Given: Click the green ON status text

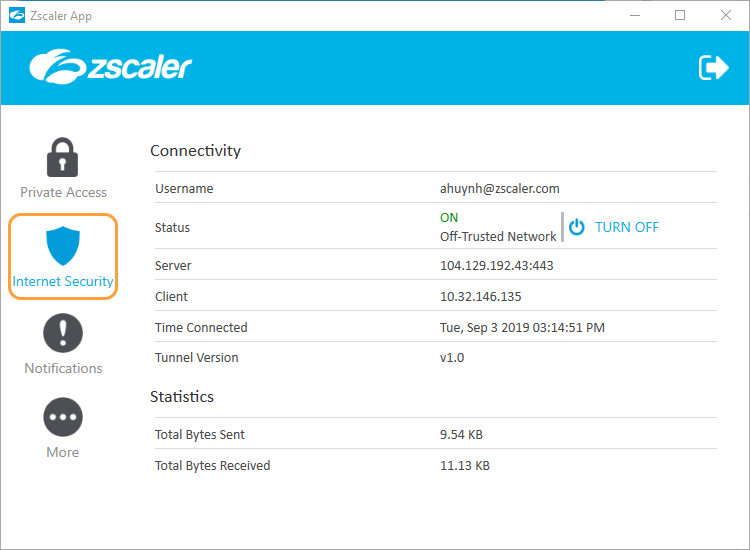Looking at the screenshot, I should [449, 218].
